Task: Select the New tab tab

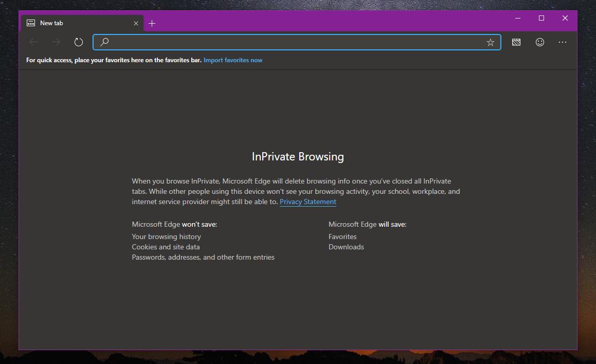Action: pyautogui.click(x=82, y=23)
